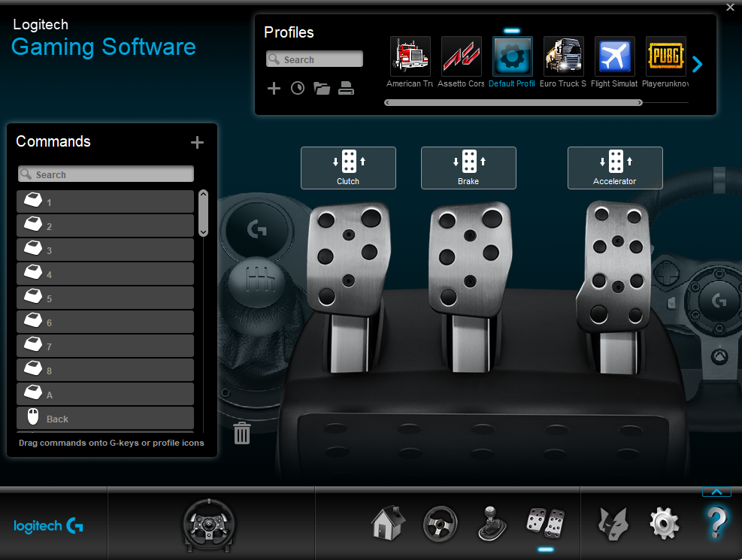742x560 pixels.
Task: Select command 'A' in Commands list
Action: pyautogui.click(x=105, y=395)
